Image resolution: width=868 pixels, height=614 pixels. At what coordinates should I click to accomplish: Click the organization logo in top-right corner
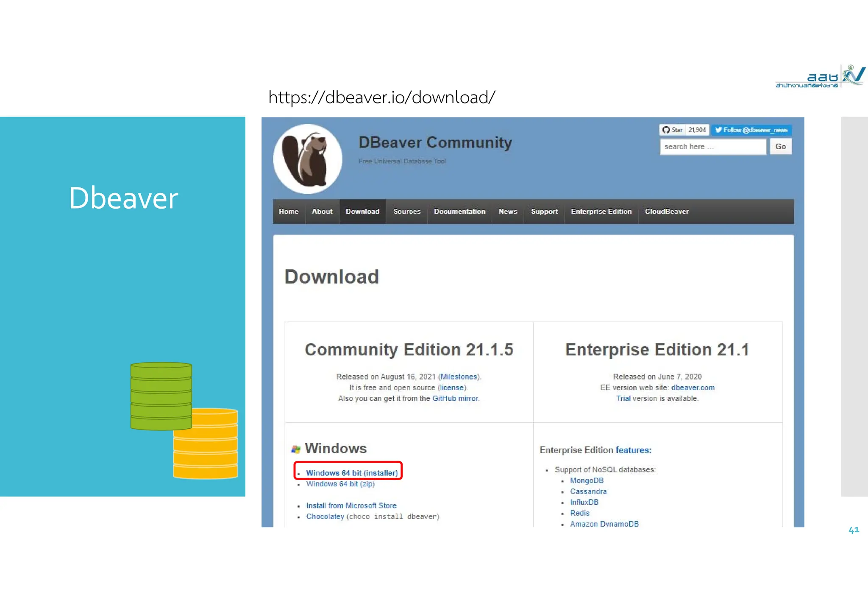[x=821, y=76]
